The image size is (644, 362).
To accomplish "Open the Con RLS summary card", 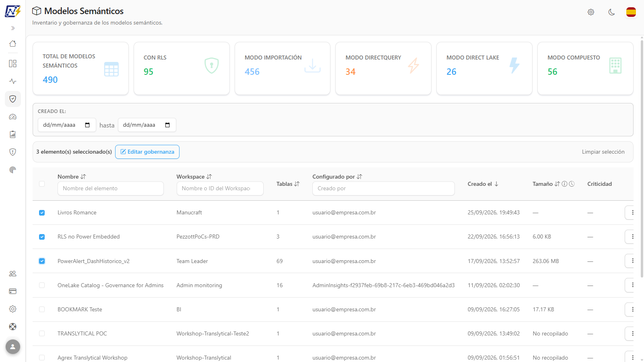I will (182, 68).
